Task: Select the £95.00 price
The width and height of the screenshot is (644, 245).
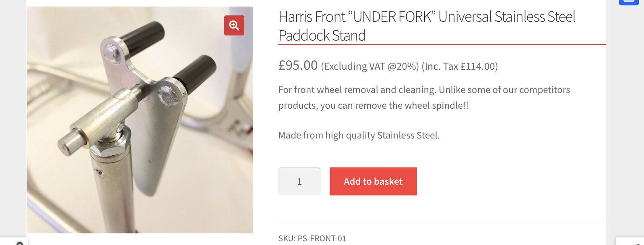Action: coord(298,65)
